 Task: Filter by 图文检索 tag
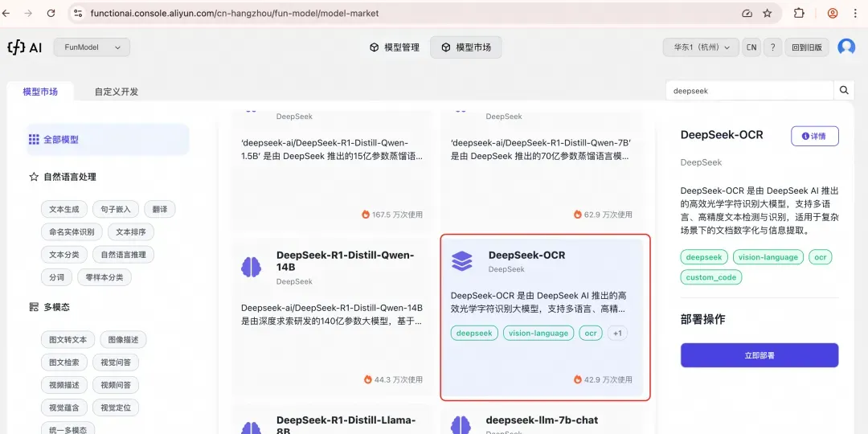tap(64, 362)
